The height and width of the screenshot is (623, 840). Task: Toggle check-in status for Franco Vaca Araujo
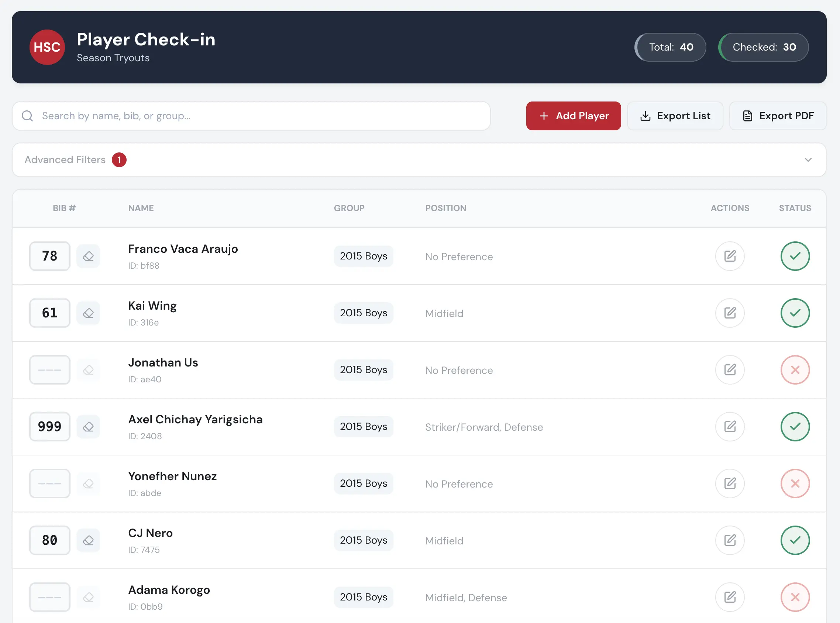click(795, 257)
